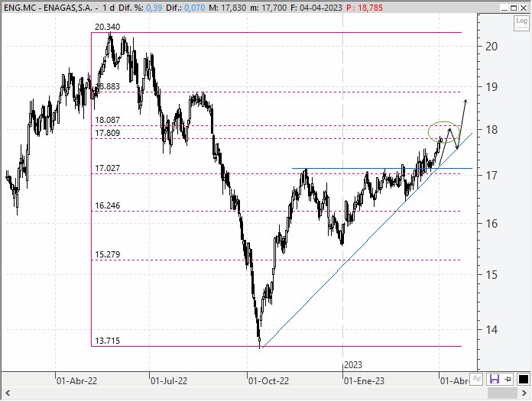Maximize the chart window
532x401 pixels.
(x=514, y=8)
